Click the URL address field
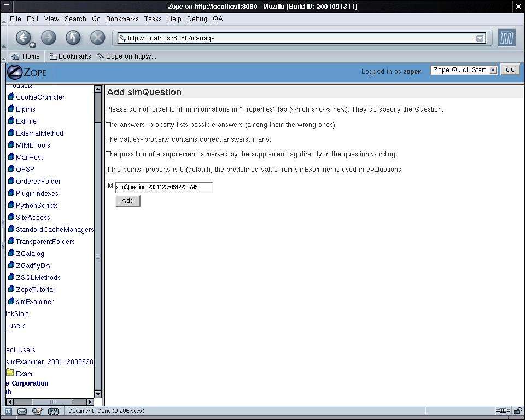 pyautogui.click(x=301, y=38)
